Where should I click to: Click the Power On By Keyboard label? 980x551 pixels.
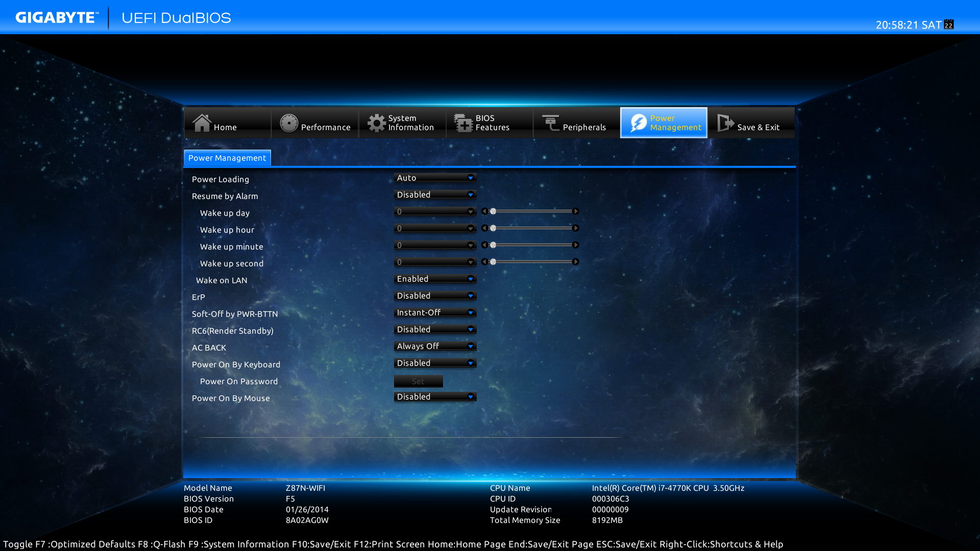point(236,365)
